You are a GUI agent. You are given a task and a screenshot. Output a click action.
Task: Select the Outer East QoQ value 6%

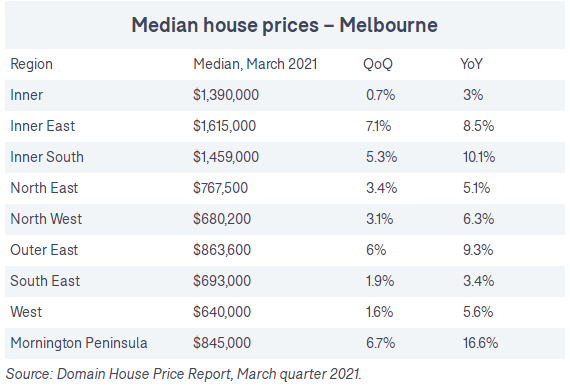tap(376, 250)
